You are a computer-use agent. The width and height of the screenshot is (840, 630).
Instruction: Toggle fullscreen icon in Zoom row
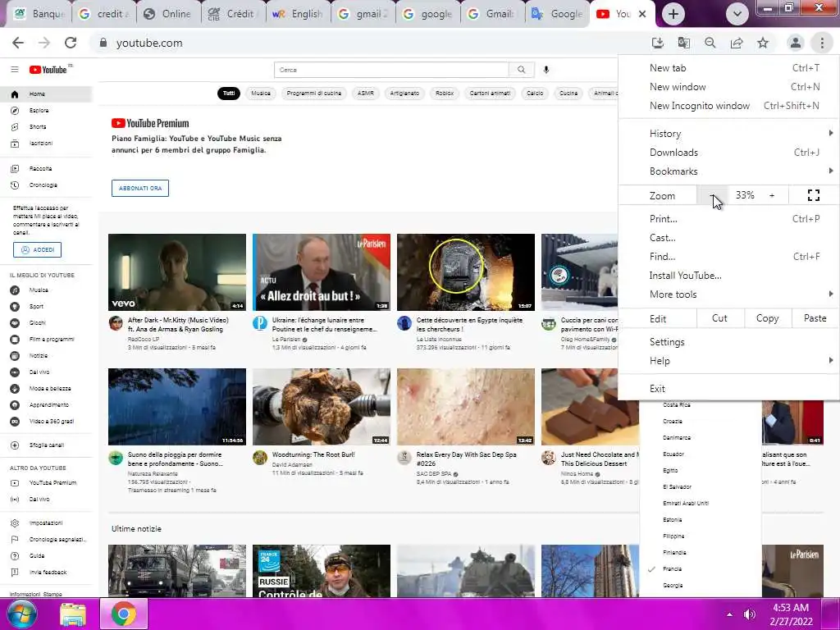[x=813, y=195]
